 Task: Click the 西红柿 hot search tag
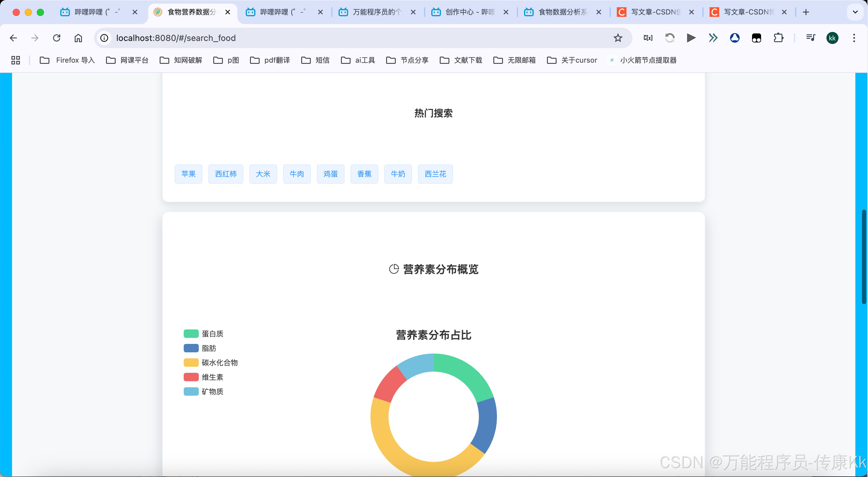226,174
